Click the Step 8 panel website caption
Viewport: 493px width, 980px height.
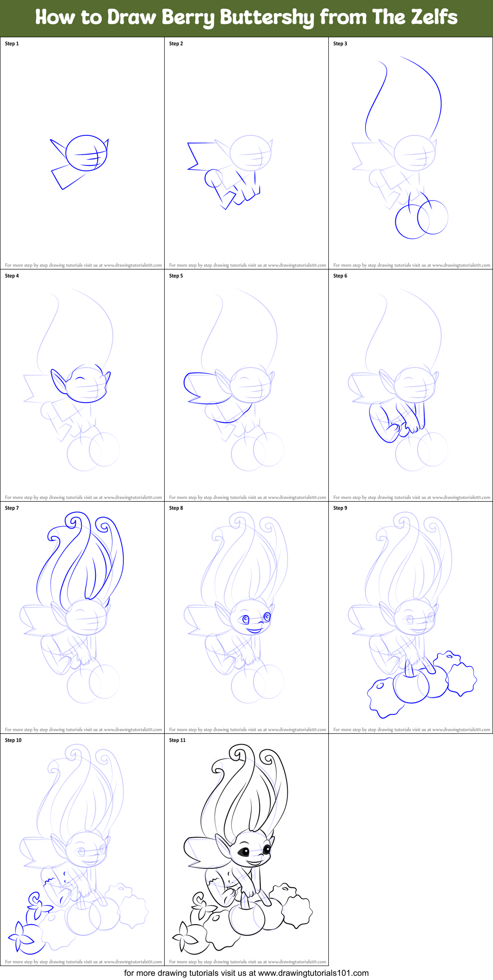248,730
